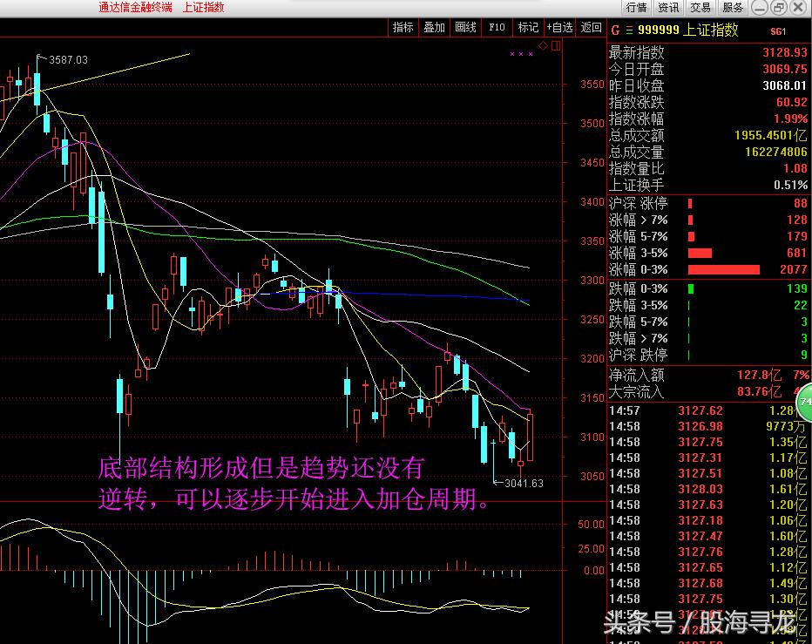Click the 3550 price axis label
The height and width of the screenshot is (644, 812).
coord(592,85)
